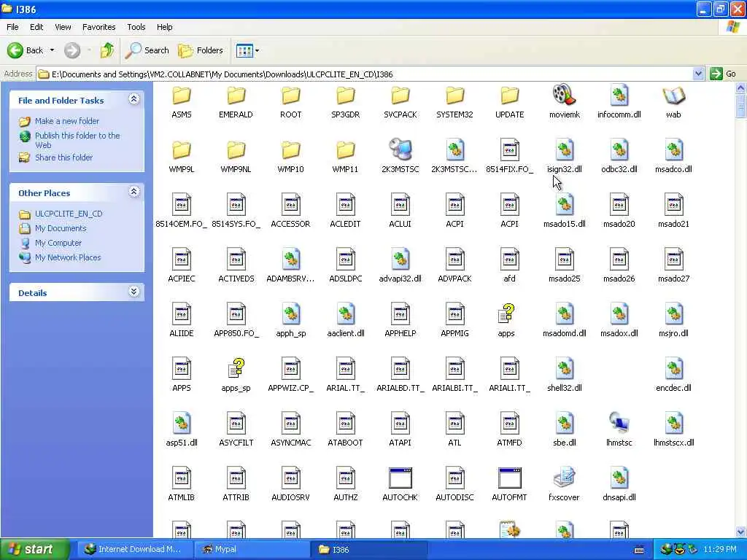Open My Documents link
Viewport: 747px width, 560px height.
61,228
